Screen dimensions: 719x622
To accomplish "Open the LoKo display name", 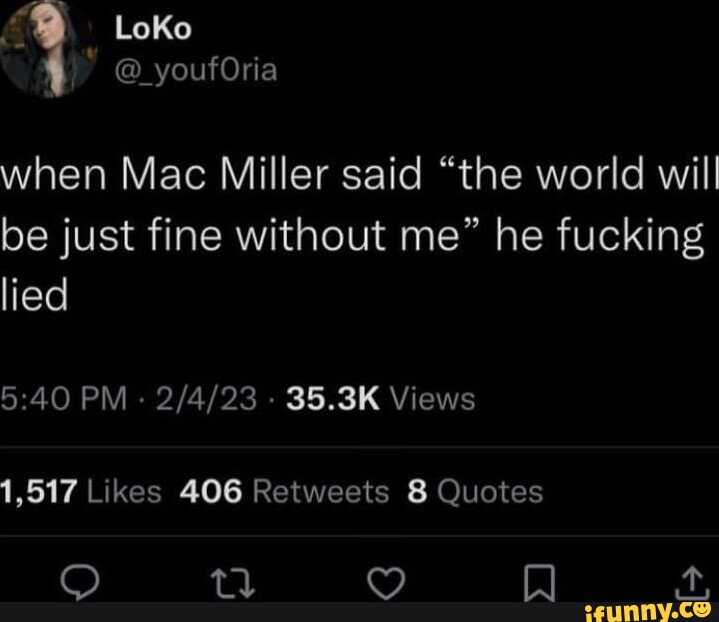I will tap(153, 28).
